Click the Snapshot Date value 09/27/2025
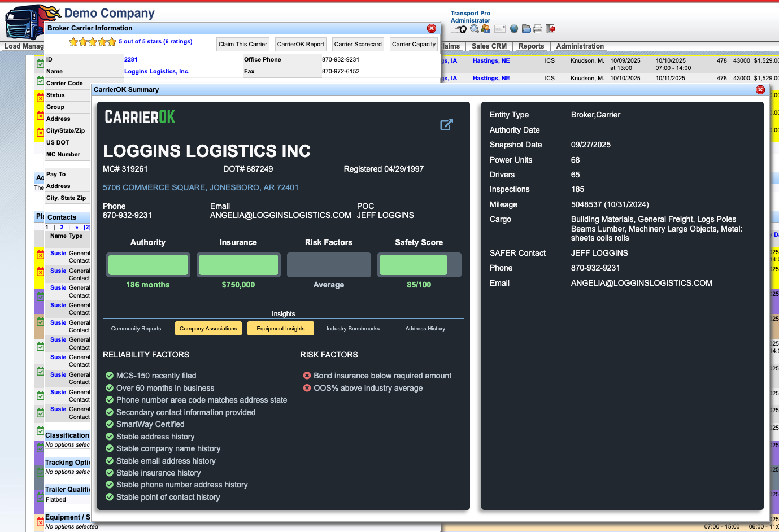 (591, 145)
